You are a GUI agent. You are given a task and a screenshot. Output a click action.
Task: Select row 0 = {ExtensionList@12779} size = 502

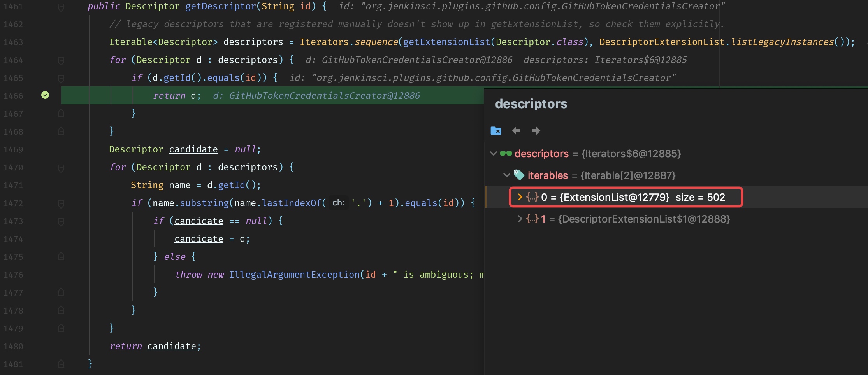click(676, 197)
